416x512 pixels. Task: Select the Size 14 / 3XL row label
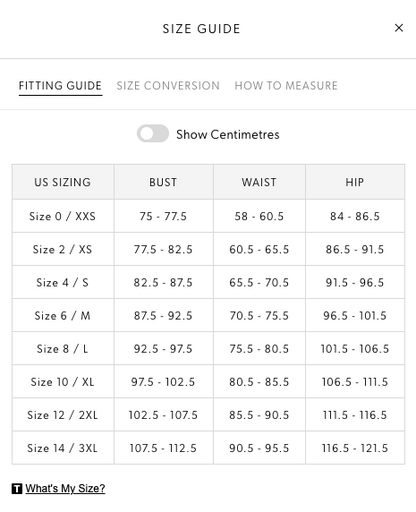pyautogui.click(x=63, y=448)
